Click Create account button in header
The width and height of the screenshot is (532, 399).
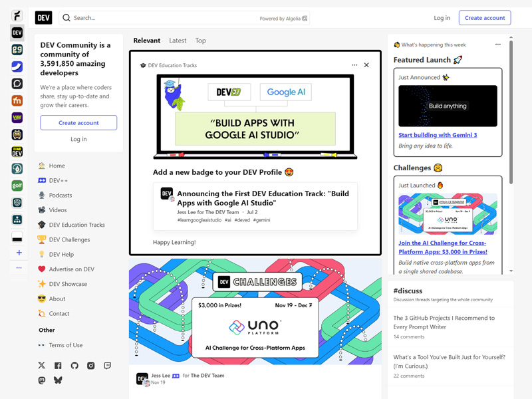[x=484, y=18]
